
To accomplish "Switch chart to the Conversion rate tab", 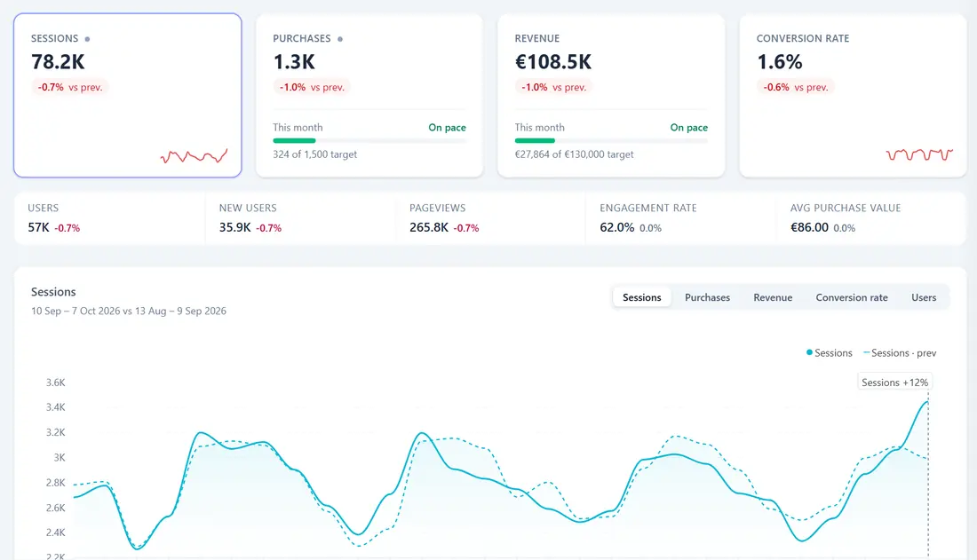I will click(852, 297).
